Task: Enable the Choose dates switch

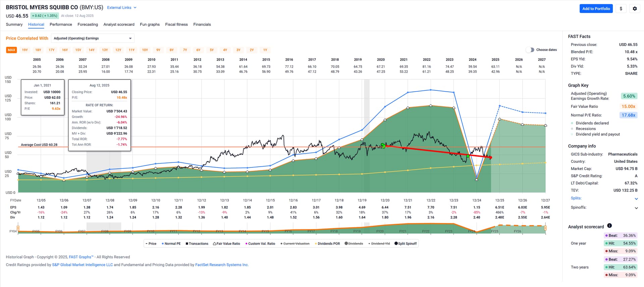Action: pos(530,50)
